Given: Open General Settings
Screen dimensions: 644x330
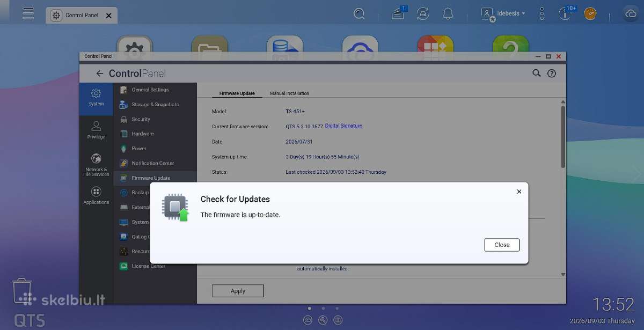Looking at the screenshot, I should tap(155, 90).
